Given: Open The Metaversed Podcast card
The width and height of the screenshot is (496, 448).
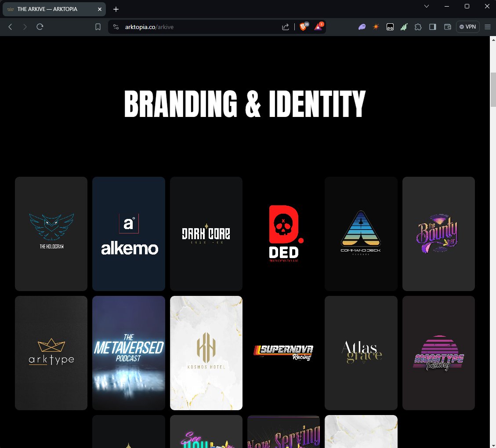Looking at the screenshot, I should (x=129, y=353).
